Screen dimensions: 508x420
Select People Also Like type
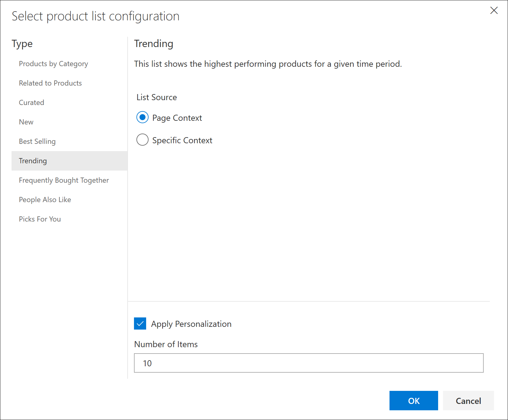[x=45, y=200]
